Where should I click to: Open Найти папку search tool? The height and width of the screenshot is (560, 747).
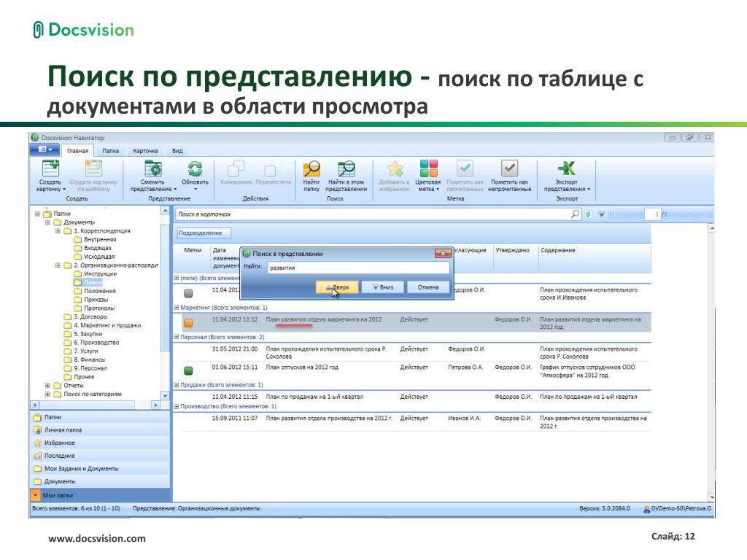[311, 169]
